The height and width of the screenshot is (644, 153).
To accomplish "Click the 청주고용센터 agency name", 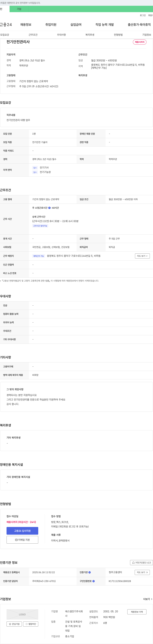I will [115, 572].
